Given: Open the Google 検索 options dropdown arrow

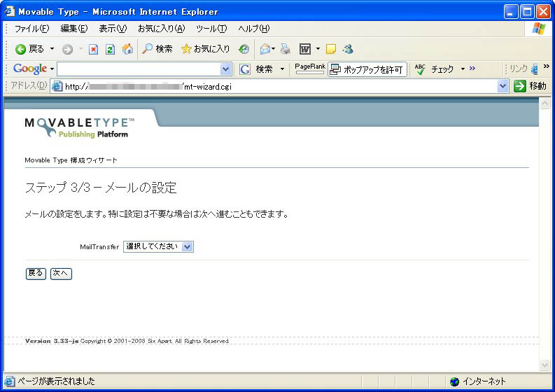Looking at the screenshot, I should pos(282,69).
